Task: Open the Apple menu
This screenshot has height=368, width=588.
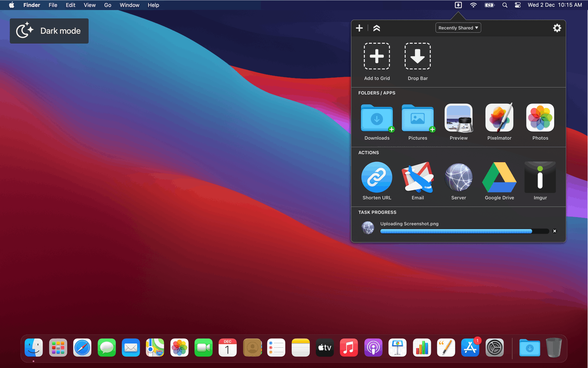Action: pos(12,5)
